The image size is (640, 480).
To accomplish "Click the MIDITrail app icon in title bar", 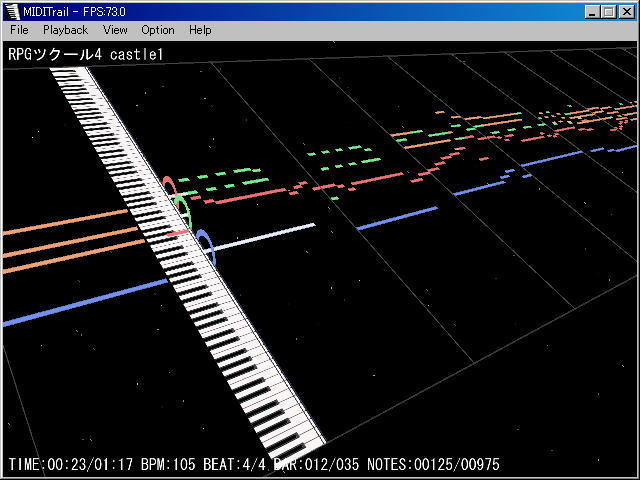I will coord(13,11).
